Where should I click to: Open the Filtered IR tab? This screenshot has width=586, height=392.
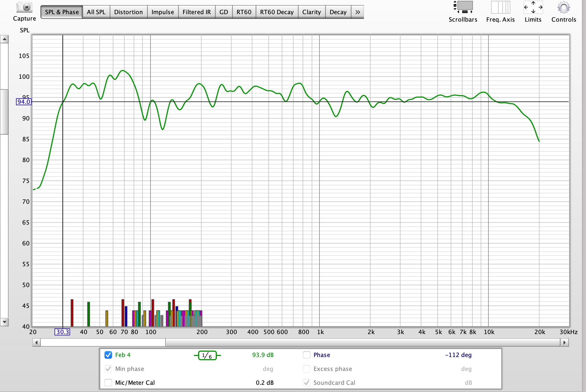(x=197, y=12)
